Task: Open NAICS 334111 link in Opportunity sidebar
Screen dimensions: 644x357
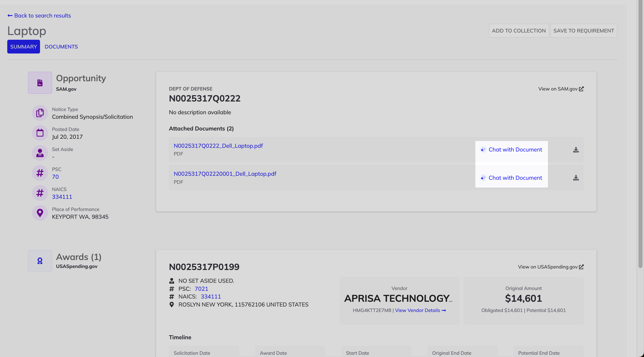Action: click(62, 197)
